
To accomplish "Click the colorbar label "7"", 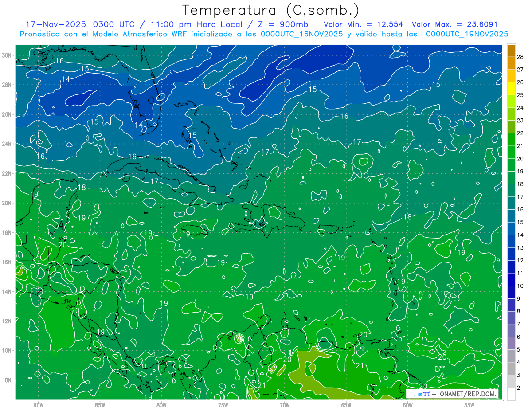I will click(x=519, y=324).
